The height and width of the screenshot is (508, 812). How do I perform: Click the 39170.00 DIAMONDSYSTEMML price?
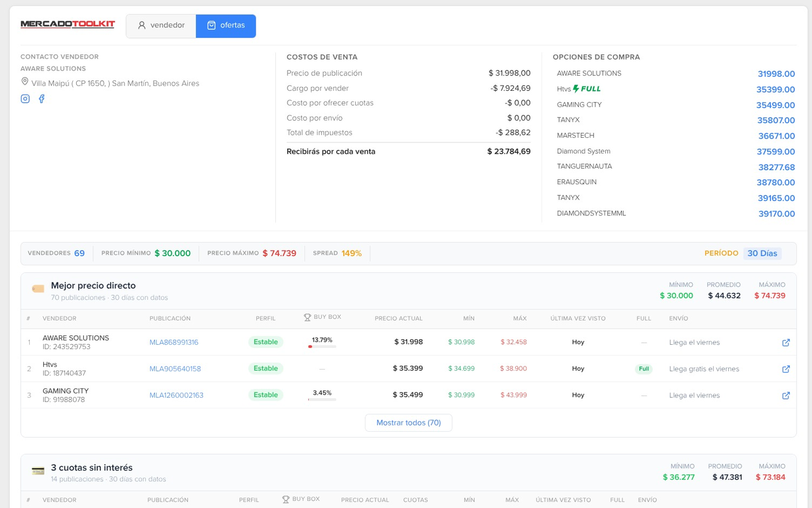(776, 214)
